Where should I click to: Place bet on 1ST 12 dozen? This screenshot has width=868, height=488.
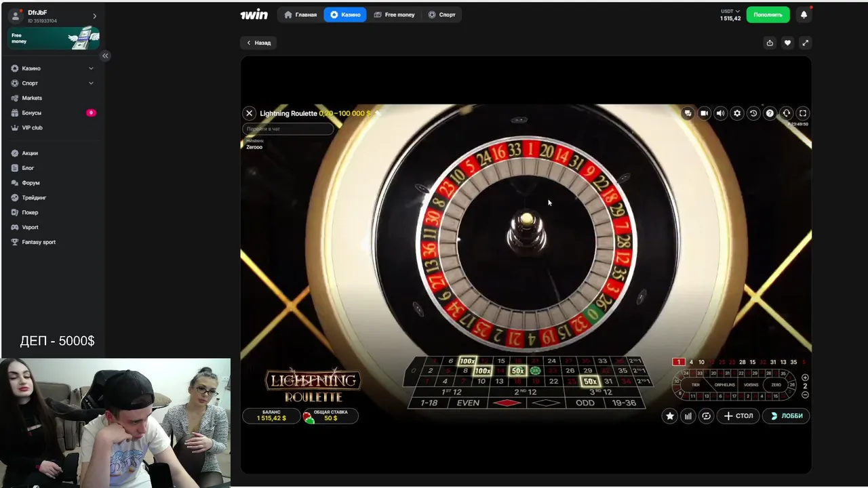tap(452, 392)
